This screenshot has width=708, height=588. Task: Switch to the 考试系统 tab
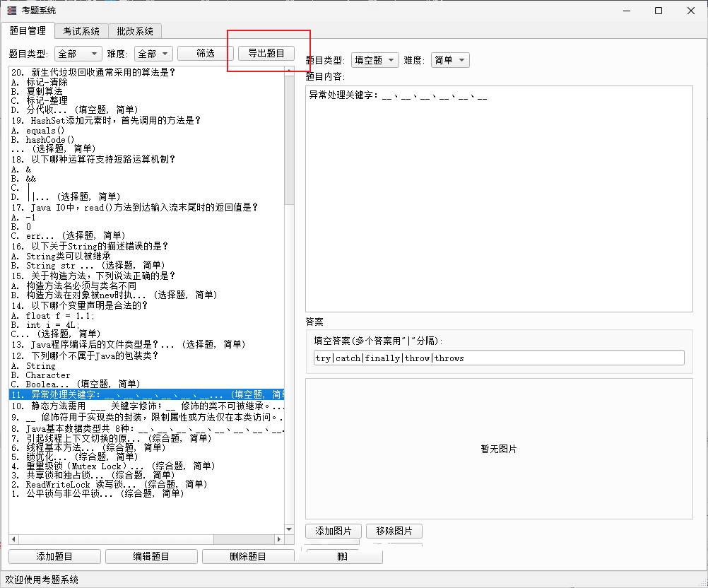(81, 31)
